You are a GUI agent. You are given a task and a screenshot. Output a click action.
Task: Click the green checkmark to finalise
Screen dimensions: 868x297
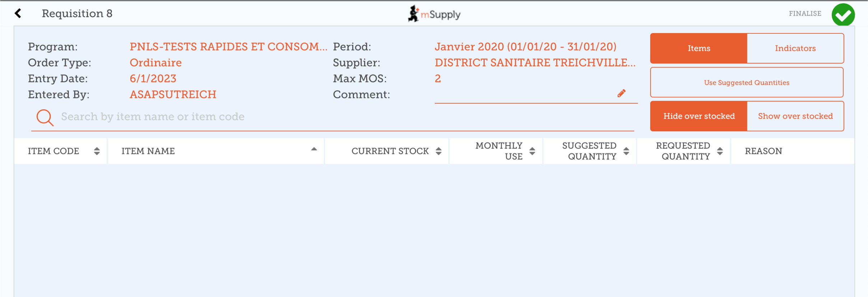pyautogui.click(x=844, y=14)
